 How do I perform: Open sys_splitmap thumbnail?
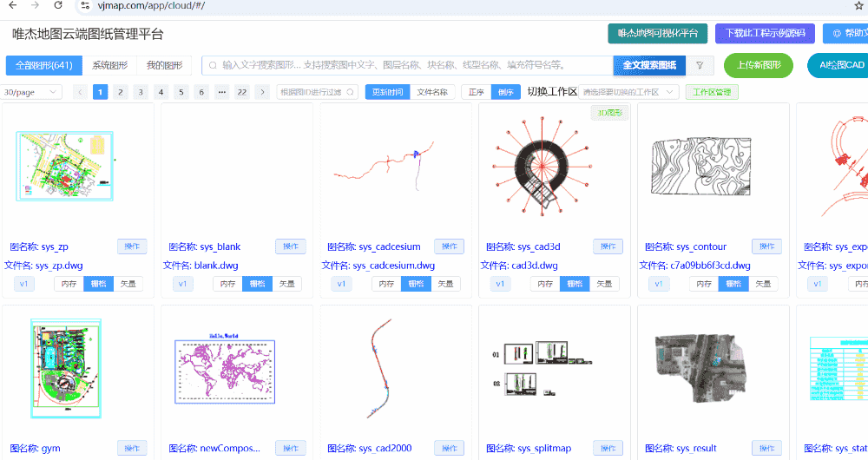click(x=542, y=368)
